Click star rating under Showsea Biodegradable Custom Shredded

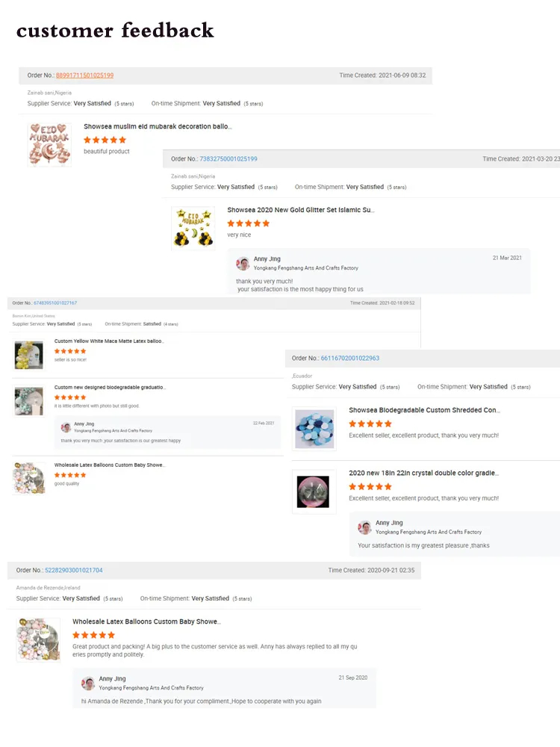click(x=370, y=424)
